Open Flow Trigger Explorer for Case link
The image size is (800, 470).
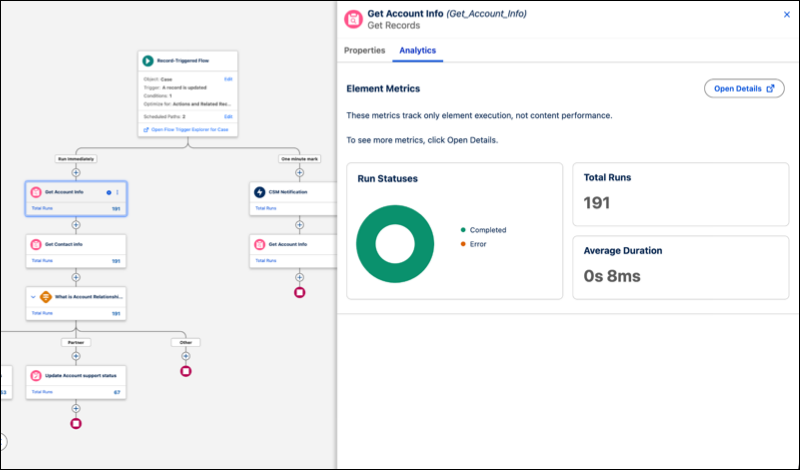(x=186, y=130)
